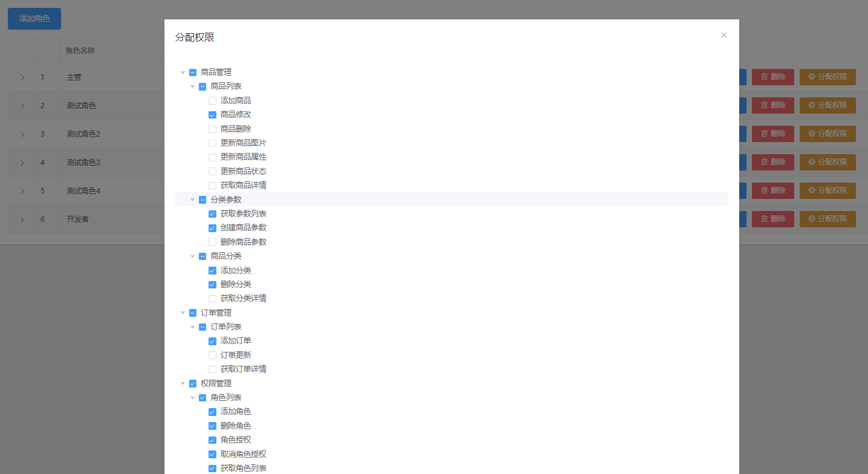The width and height of the screenshot is (868, 474).
Task: Collapse the 商品分类 tree node arrow
Action: point(193,256)
